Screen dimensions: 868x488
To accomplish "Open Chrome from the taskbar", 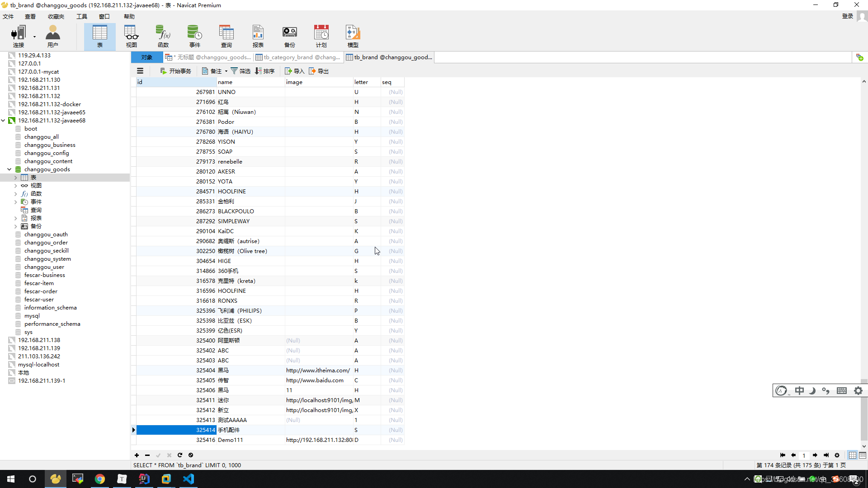I will pos(100,479).
